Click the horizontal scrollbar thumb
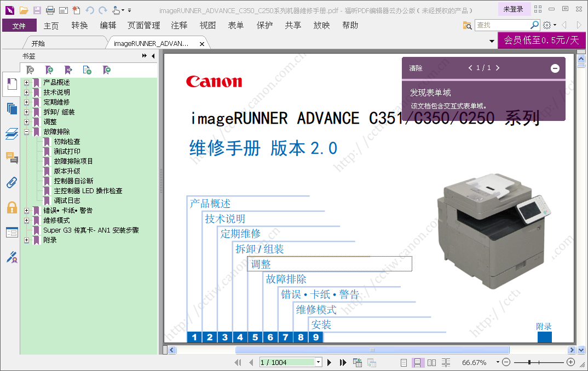 coord(372,350)
